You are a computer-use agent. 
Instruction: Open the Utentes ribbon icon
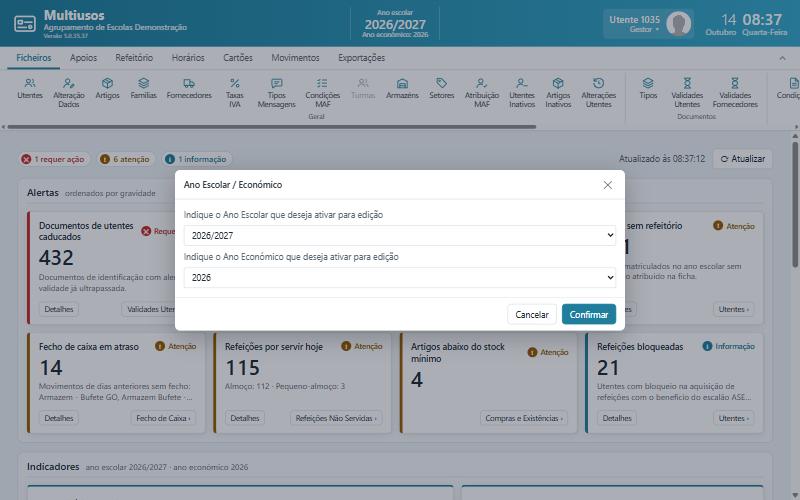coord(30,88)
